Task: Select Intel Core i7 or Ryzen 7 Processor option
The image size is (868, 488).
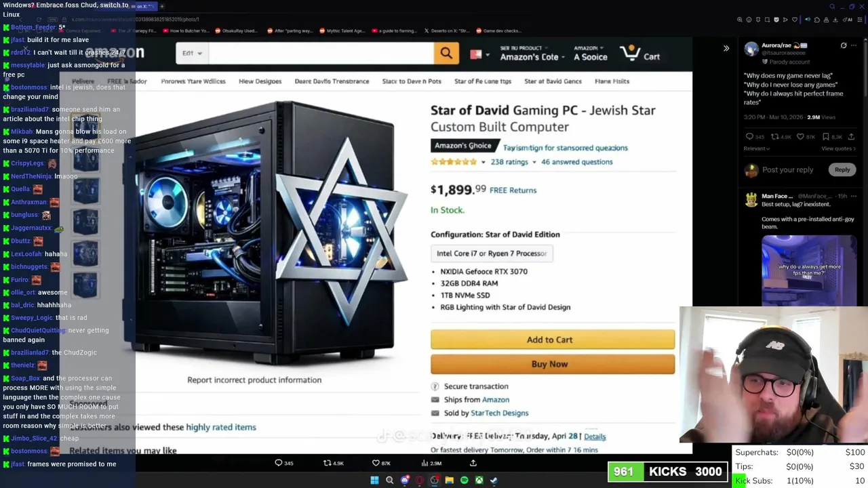Action: 492,253
